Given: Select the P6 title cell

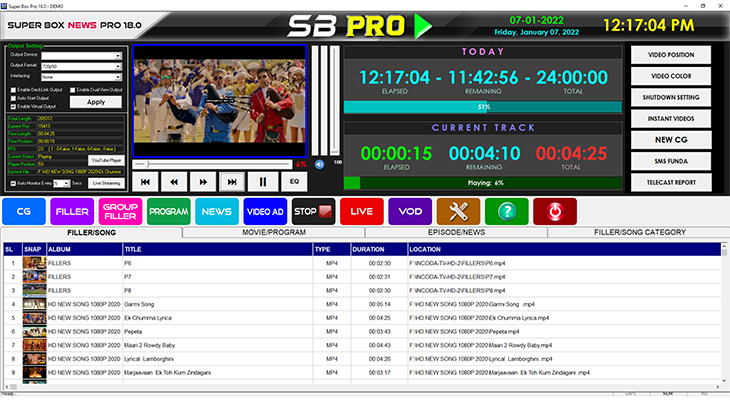Looking at the screenshot, I should point(217,263).
